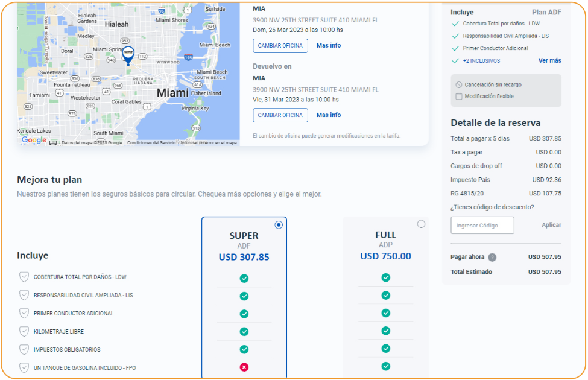Click the shield icon beside Cobertura Total por Daños
The height and width of the screenshot is (380, 588).
24,277
